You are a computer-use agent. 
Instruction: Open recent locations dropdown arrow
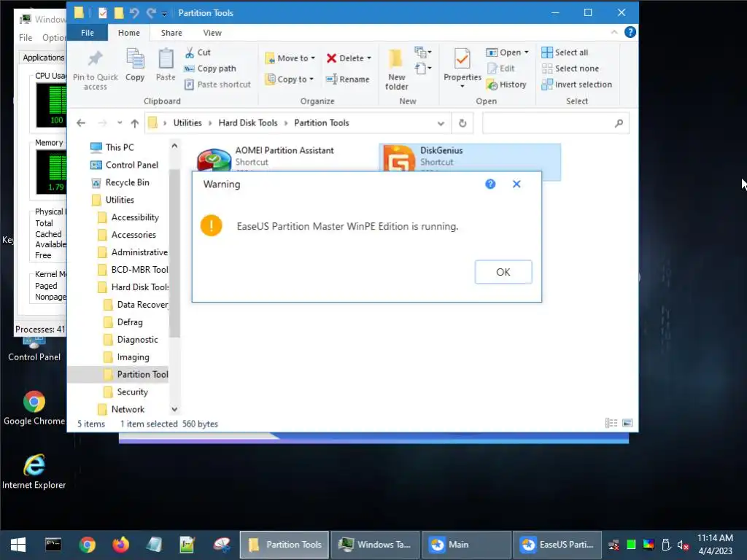point(119,122)
